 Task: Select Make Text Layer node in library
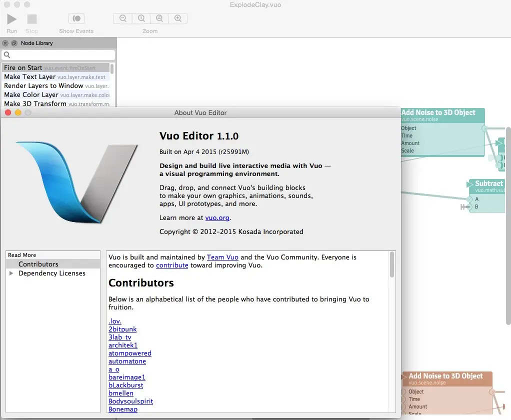[55, 77]
